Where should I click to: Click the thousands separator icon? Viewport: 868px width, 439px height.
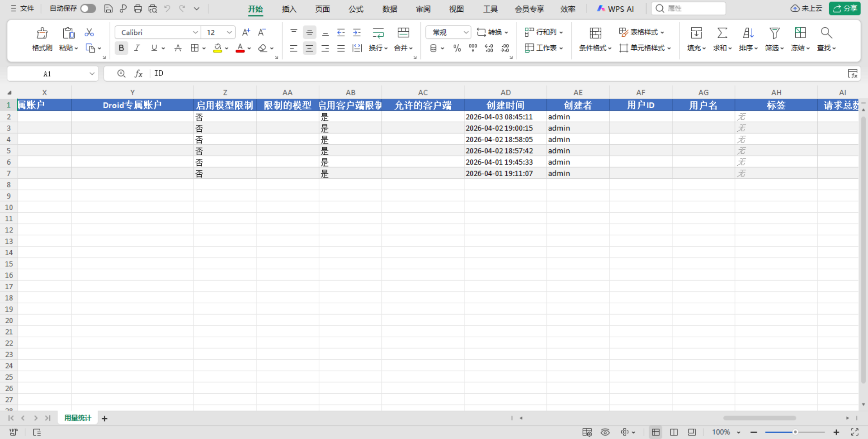point(473,48)
